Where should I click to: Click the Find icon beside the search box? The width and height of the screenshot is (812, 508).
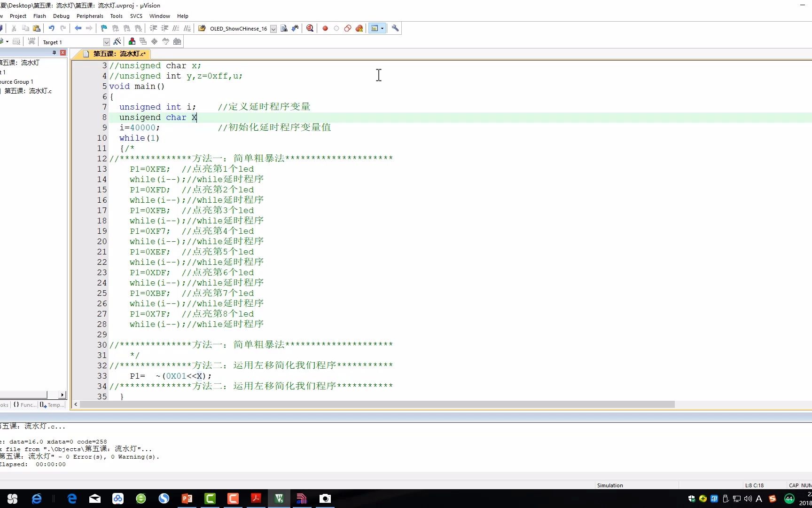(284, 28)
